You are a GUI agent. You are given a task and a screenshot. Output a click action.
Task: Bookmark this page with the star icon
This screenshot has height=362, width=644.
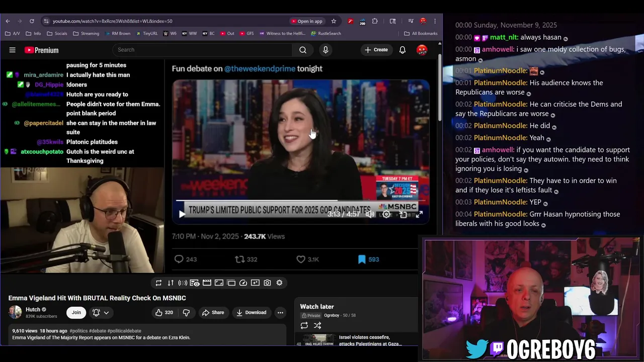pyautogui.click(x=334, y=21)
